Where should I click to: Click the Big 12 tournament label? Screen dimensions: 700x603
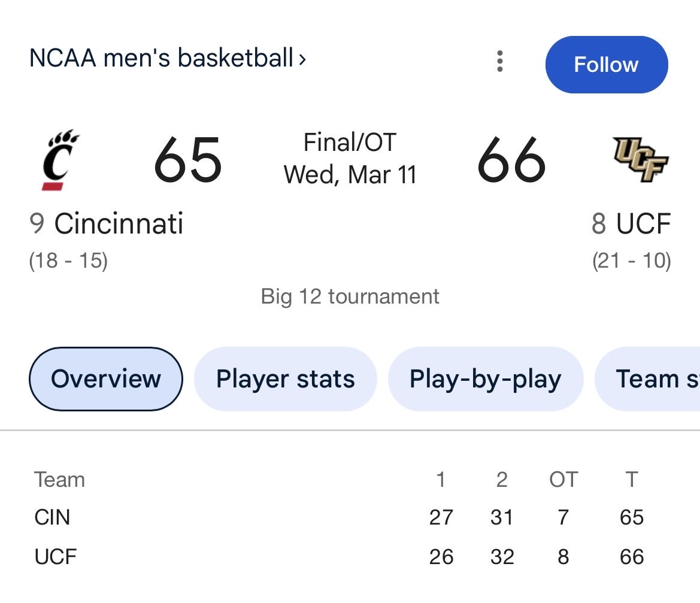click(350, 296)
